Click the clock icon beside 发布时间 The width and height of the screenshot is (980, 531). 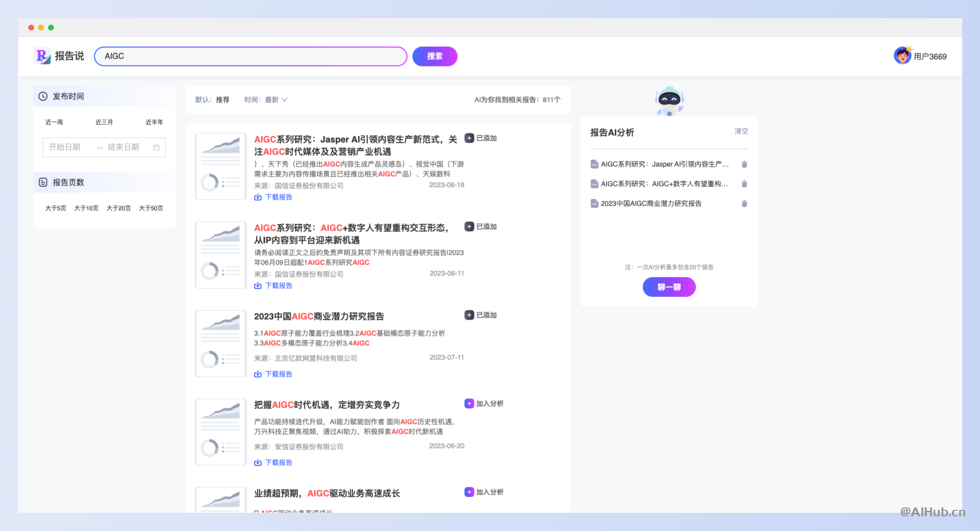click(43, 96)
